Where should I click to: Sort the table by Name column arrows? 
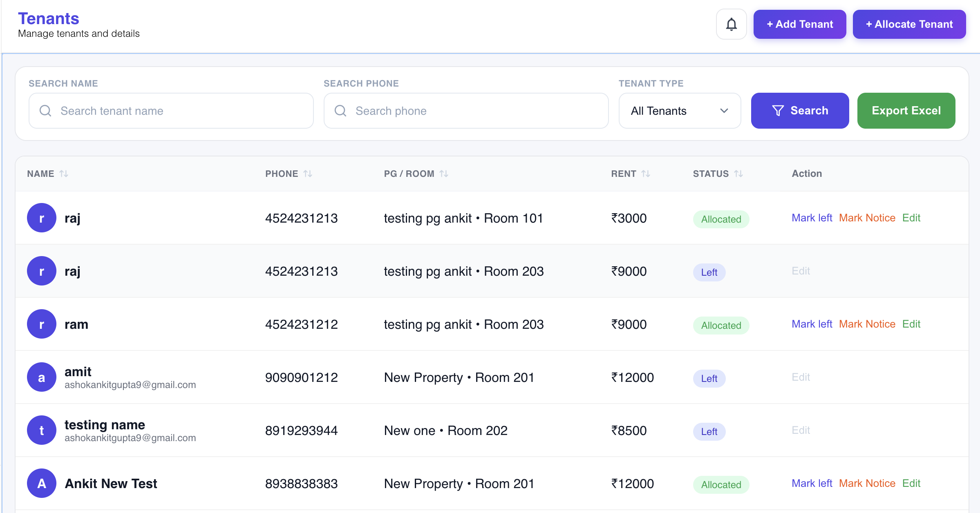[x=64, y=174]
